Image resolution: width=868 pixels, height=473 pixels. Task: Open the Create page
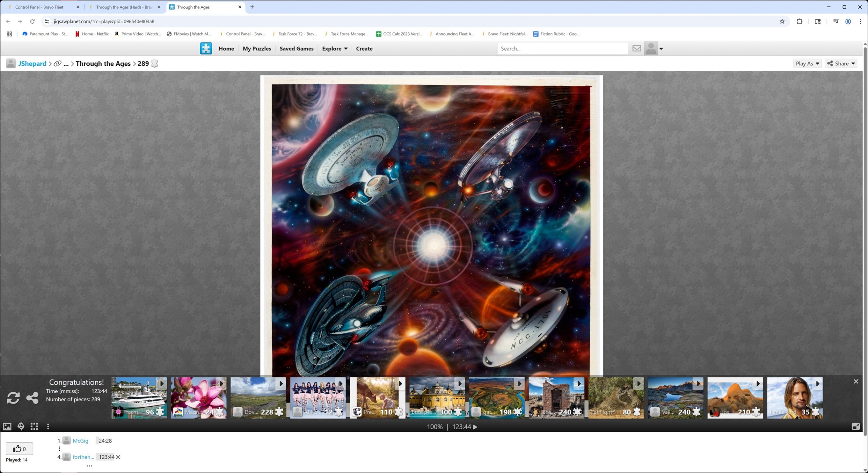(x=364, y=48)
